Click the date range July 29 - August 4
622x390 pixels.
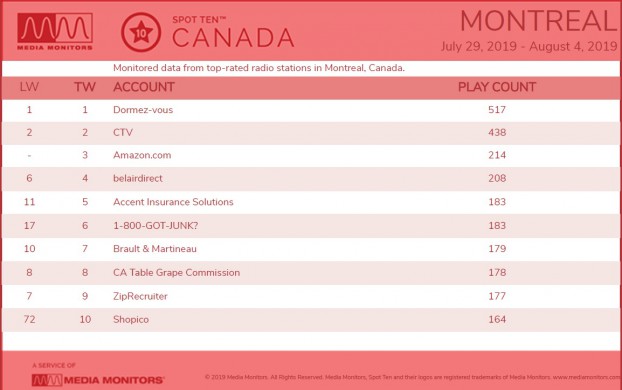click(529, 46)
